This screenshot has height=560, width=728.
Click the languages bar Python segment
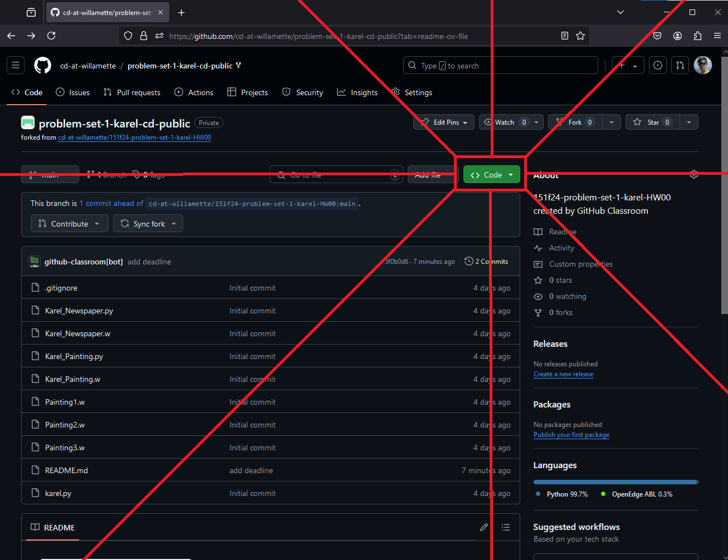(x=613, y=482)
